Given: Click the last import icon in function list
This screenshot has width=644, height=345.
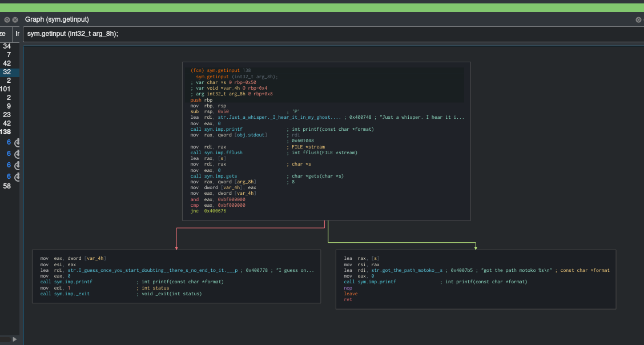Looking at the screenshot, I should pyautogui.click(x=17, y=176).
